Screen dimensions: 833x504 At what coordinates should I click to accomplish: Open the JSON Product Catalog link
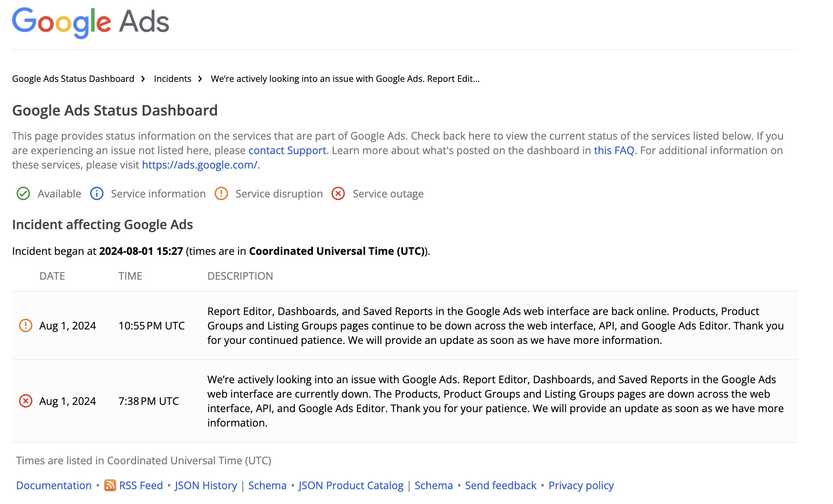coord(351,485)
